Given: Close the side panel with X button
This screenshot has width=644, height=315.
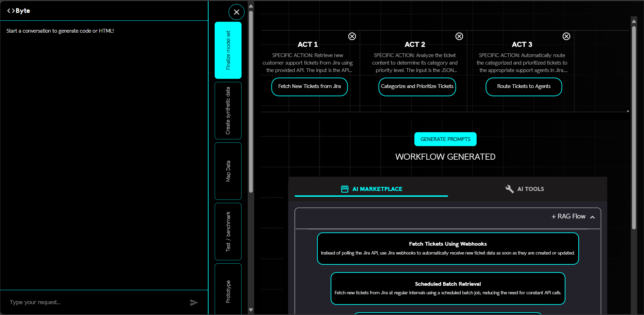Looking at the screenshot, I should coord(236,12).
